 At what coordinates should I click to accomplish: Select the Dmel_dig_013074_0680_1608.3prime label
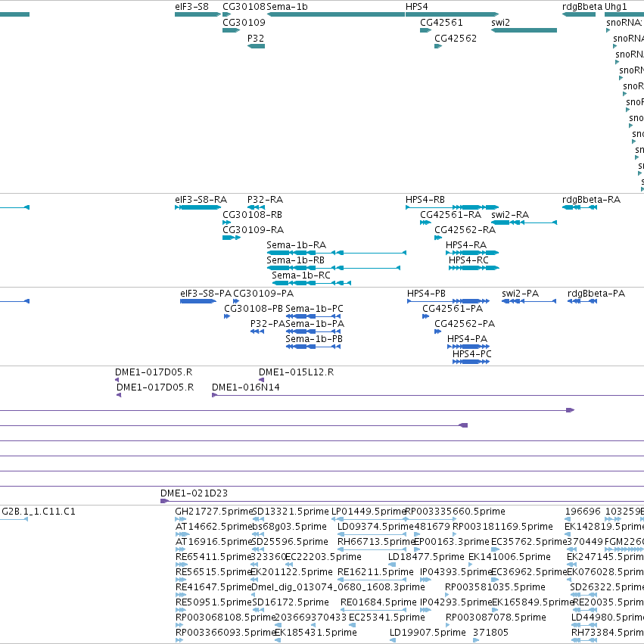pyautogui.click(x=338, y=588)
